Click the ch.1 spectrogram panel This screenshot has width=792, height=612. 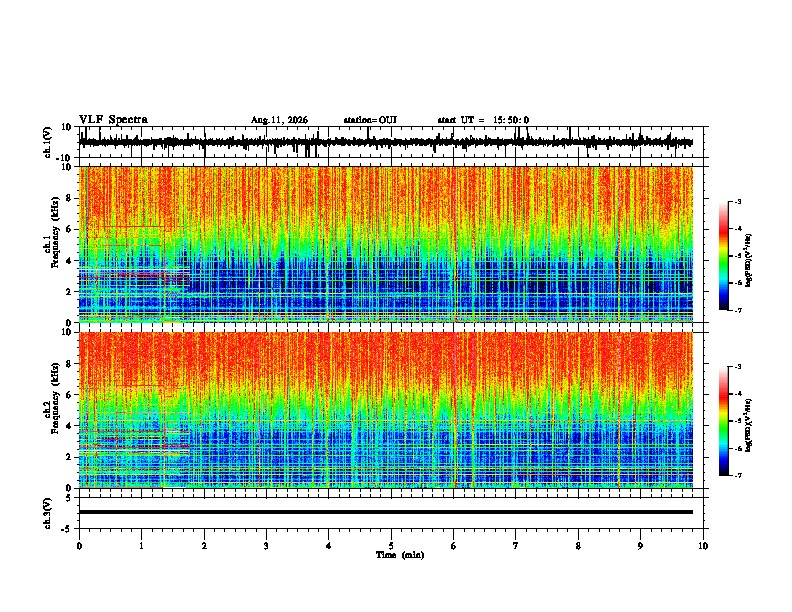(x=385, y=244)
